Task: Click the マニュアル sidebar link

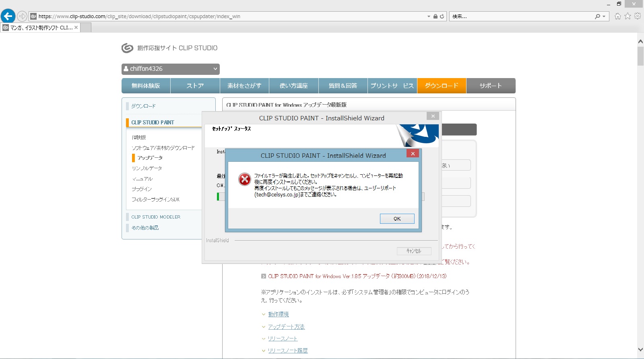Action: [142, 179]
